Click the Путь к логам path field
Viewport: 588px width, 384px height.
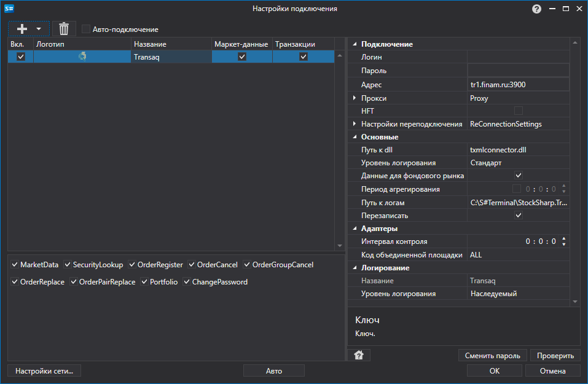click(x=518, y=203)
